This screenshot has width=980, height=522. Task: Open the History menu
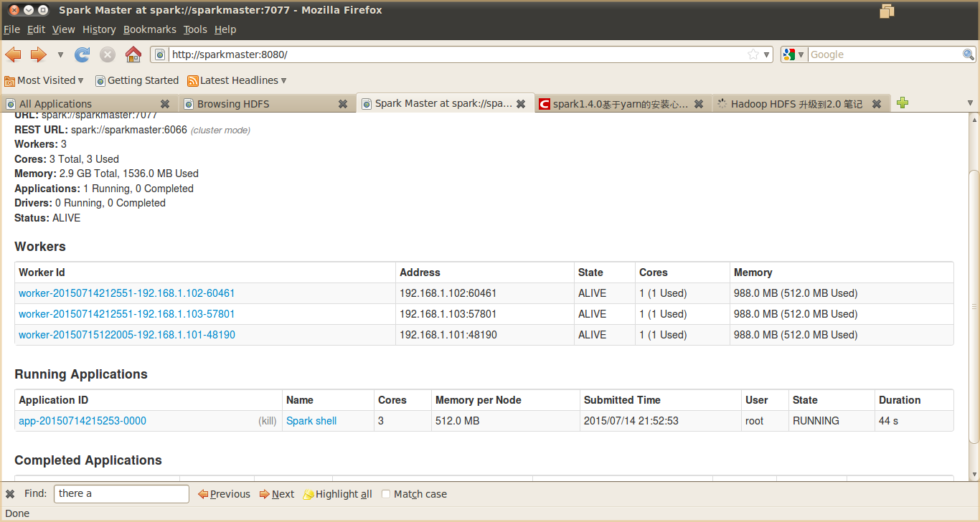point(99,29)
